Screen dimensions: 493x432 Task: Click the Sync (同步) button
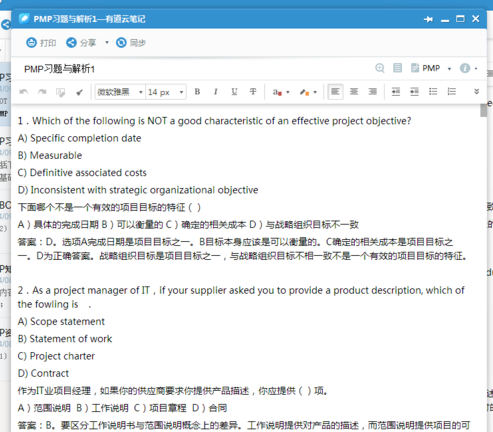131,43
